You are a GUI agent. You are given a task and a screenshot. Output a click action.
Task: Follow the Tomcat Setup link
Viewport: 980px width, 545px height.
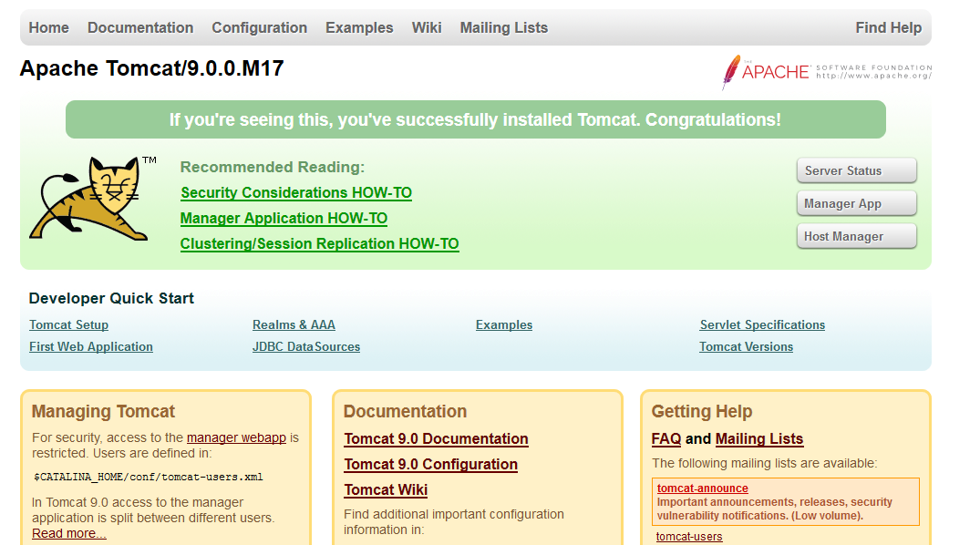(x=68, y=325)
